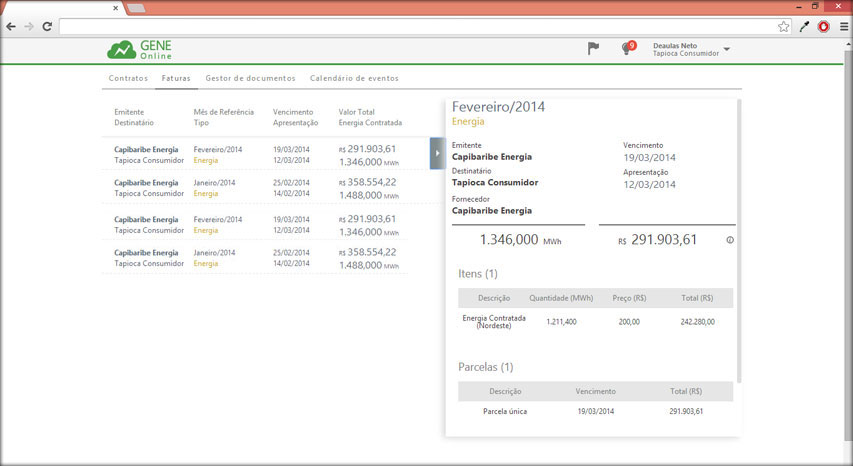Click 1.211,400 quantity value
Image resolution: width=853 pixels, height=466 pixels.
point(561,322)
